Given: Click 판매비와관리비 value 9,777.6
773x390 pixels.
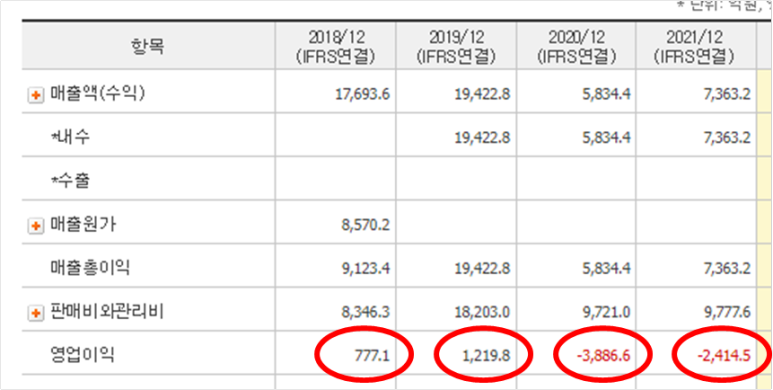Looking at the screenshot, I should tap(727, 312).
